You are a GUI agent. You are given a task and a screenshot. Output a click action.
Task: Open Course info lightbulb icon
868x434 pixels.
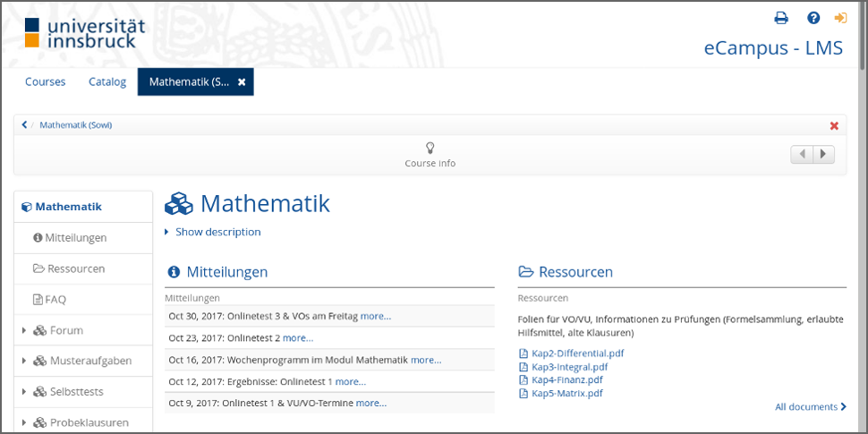coord(430,148)
